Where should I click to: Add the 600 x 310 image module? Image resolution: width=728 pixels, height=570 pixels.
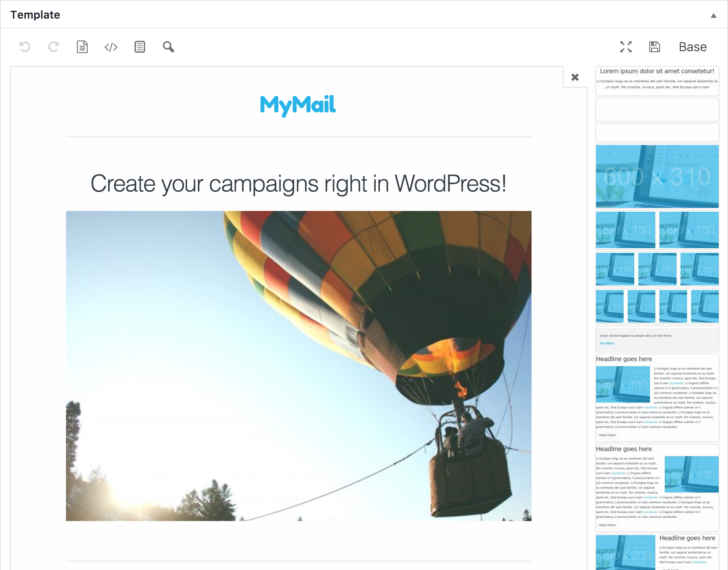click(657, 176)
